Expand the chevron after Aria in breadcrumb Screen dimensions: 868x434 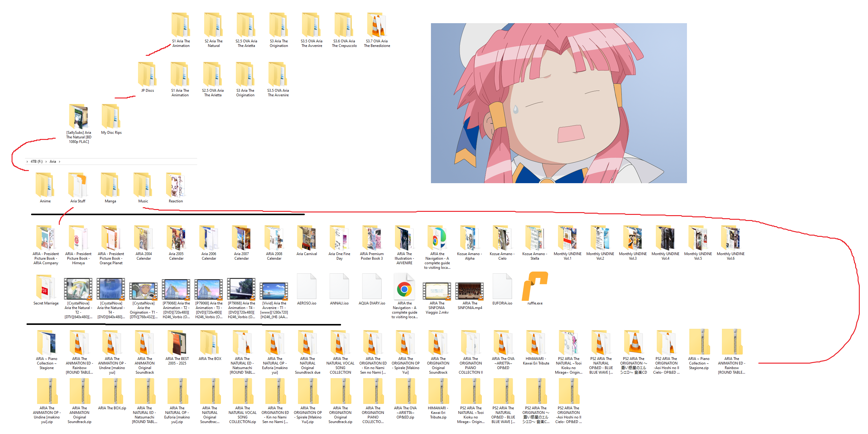60,162
